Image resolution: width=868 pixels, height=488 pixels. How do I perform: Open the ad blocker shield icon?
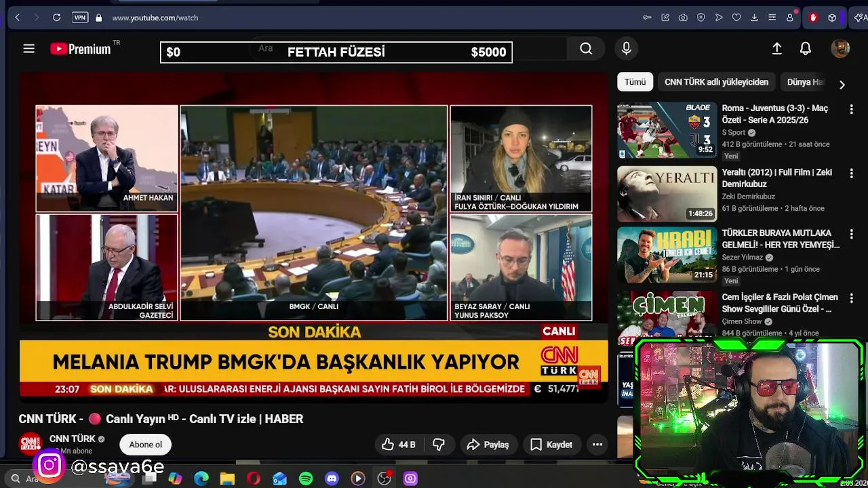[701, 18]
